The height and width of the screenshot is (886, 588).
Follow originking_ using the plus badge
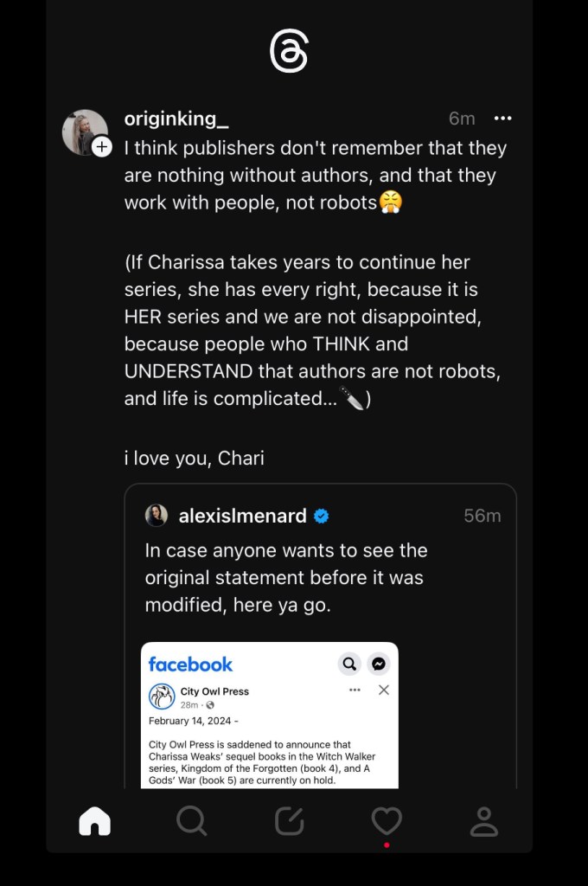[x=102, y=147]
